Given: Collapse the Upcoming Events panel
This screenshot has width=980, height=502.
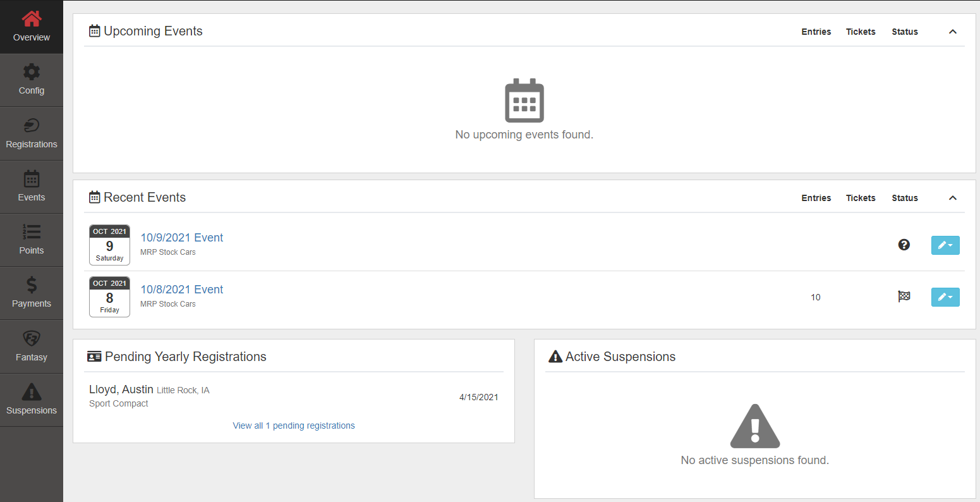Looking at the screenshot, I should [952, 32].
